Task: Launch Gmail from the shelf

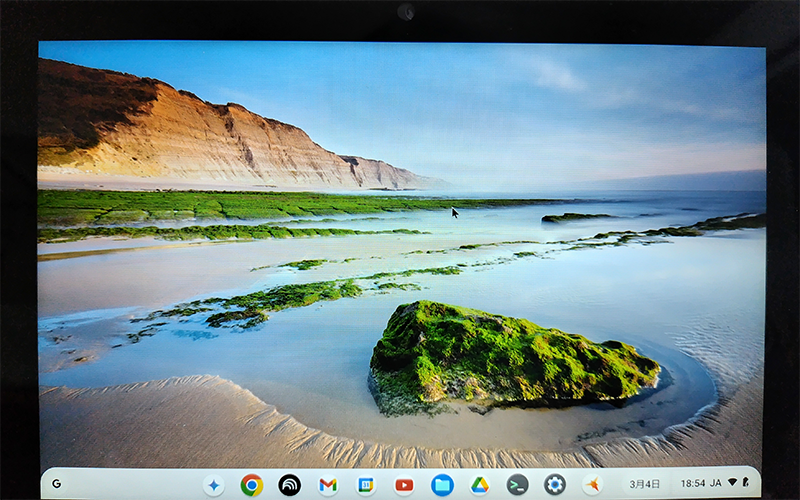Action: (328, 485)
